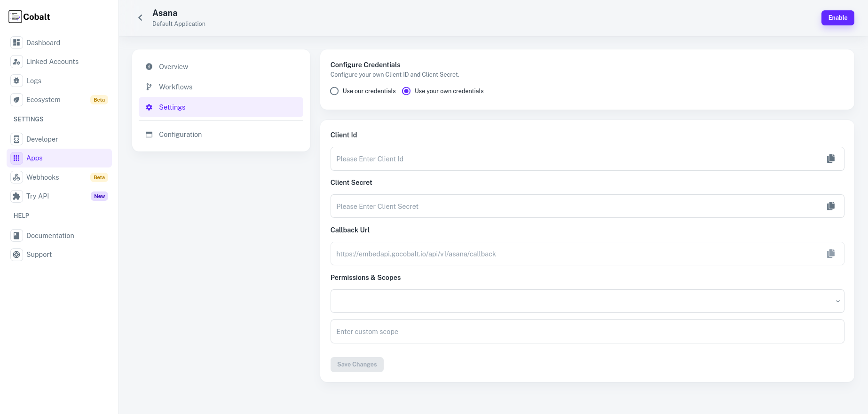Click the Settings gear icon
The height and width of the screenshot is (414, 868).
pos(149,107)
